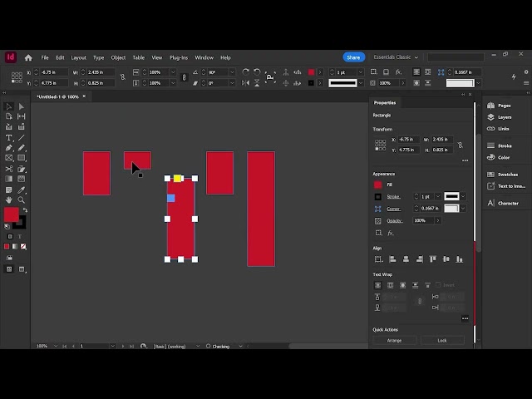This screenshot has width=532, height=399.
Task: Toggle Invert text wrap checkbox
Action: pos(438,284)
